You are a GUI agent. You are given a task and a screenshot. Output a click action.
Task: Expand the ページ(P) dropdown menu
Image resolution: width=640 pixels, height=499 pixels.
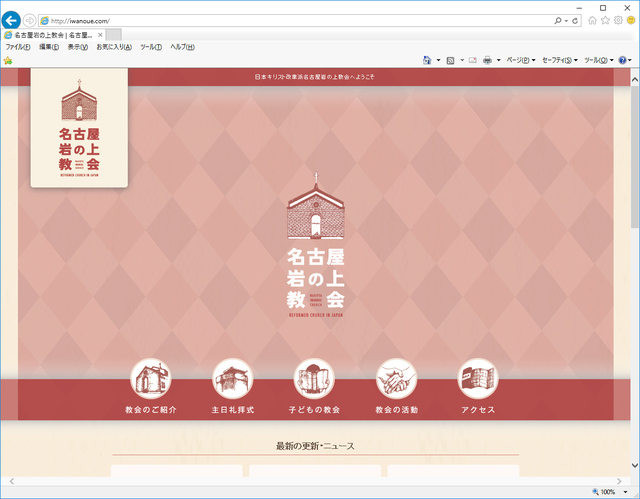point(521,60)
